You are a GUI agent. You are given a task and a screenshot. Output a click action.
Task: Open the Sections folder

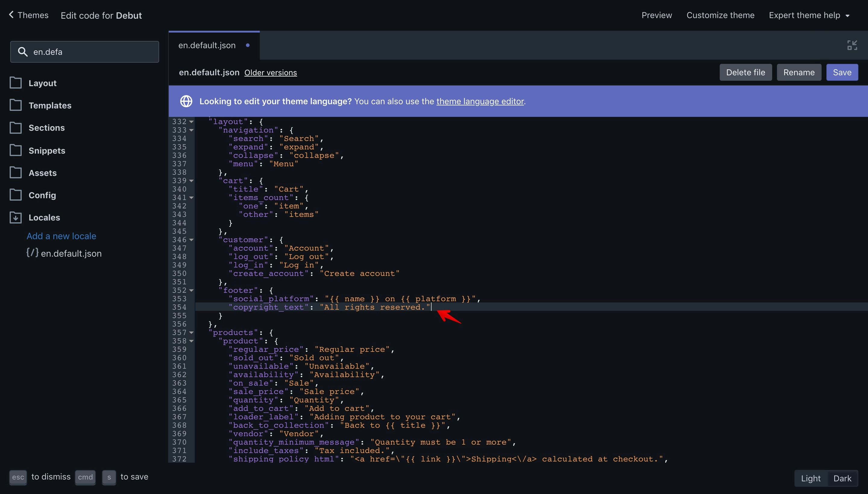[46, 128]
